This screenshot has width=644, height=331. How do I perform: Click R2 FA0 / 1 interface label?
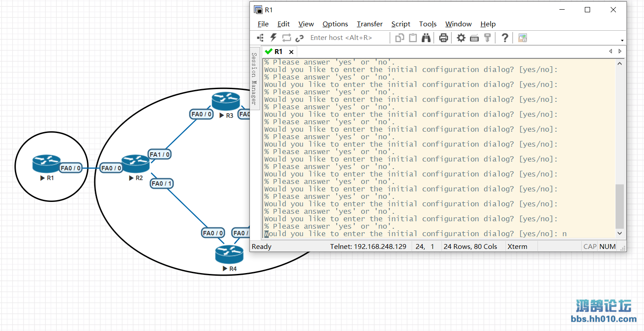coord(162,183)
